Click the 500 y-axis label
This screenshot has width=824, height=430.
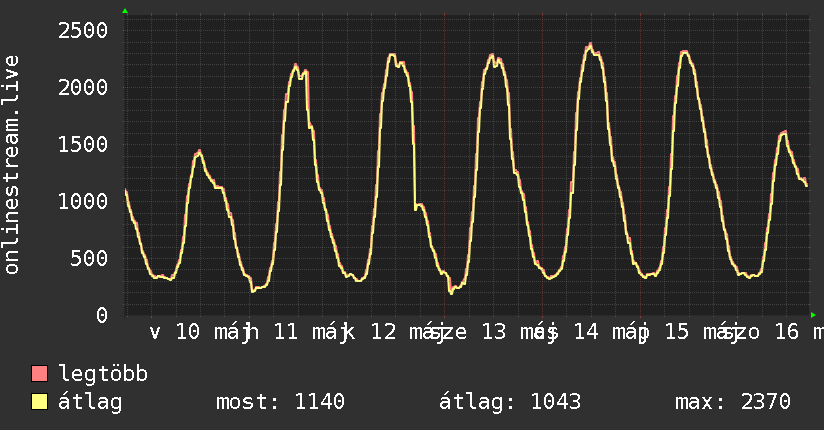(x=89, y=258)
